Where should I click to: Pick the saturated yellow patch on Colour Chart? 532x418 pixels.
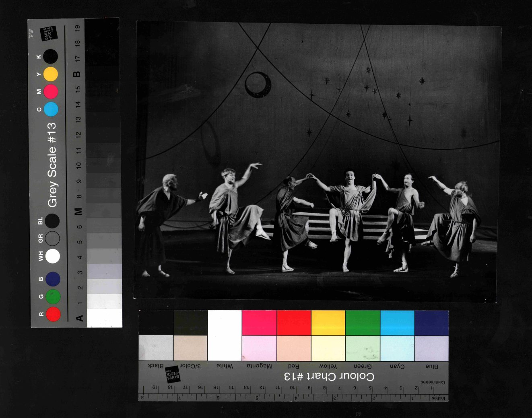(x=328, y=323)
